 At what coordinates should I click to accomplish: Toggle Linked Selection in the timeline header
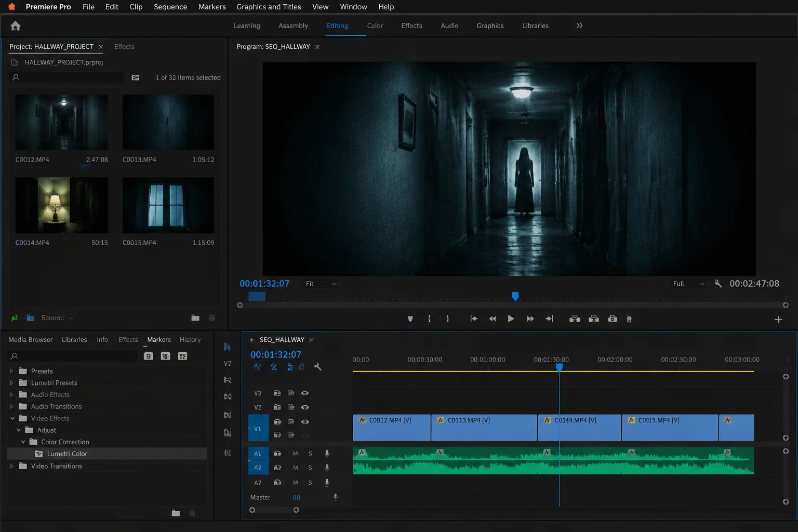(290, 367)
